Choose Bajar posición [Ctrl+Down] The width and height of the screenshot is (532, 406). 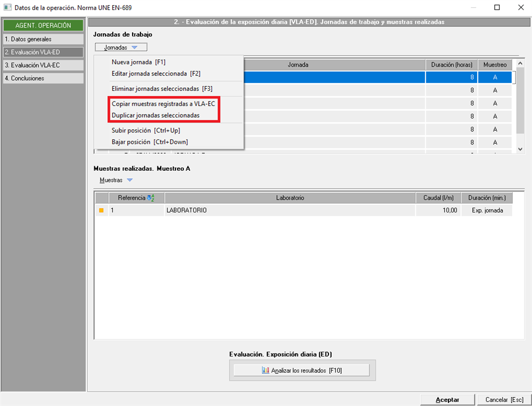click(x=150, y=142)
